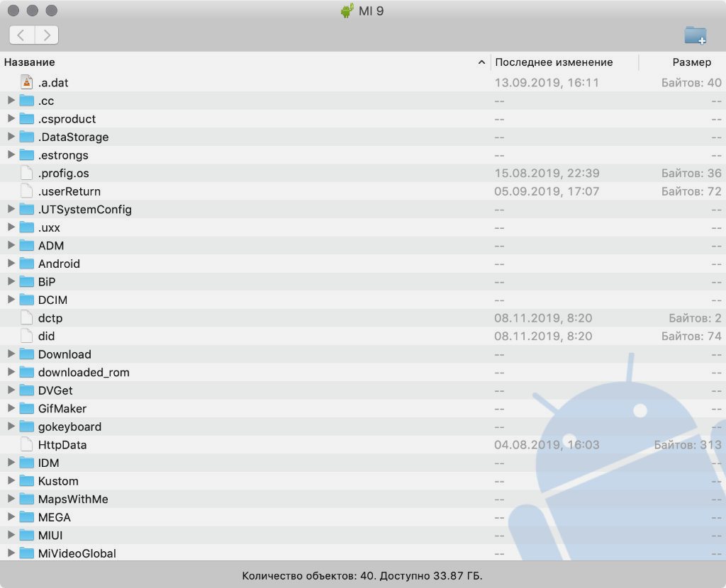Expand the MIUI folder triangle
Viewport: 726px width, 588px height.
11,535
